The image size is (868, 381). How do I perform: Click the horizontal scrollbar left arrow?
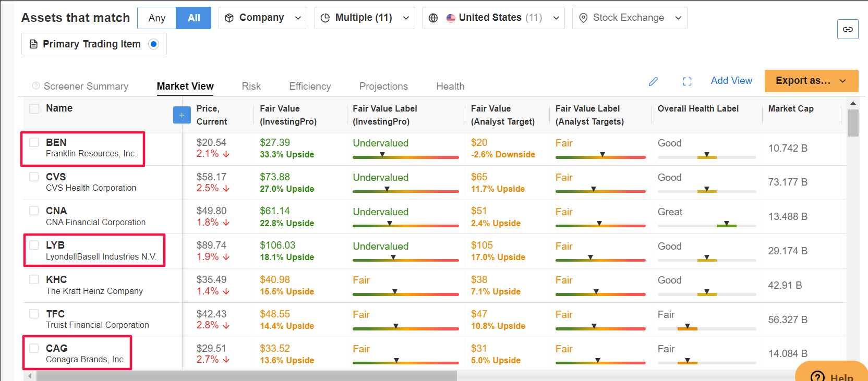[x=30, y=376]
